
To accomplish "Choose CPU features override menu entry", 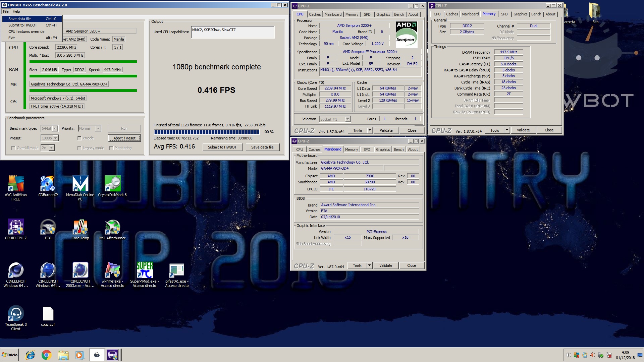I will 32,32.
